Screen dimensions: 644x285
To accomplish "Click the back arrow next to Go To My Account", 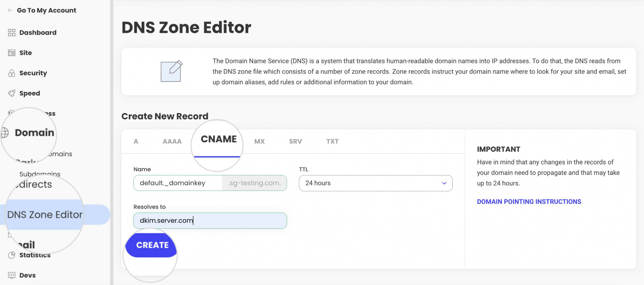I will click(x=11, y=11).
